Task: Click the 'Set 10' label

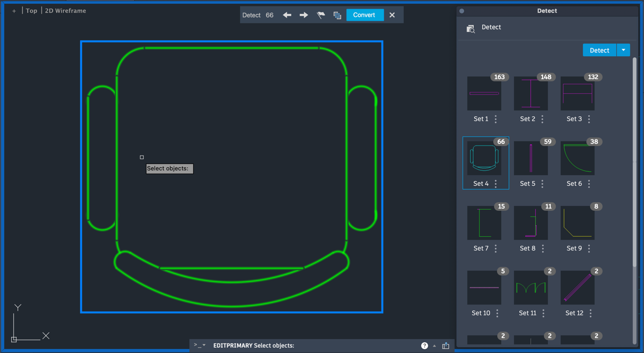Action: pos(481,313)
